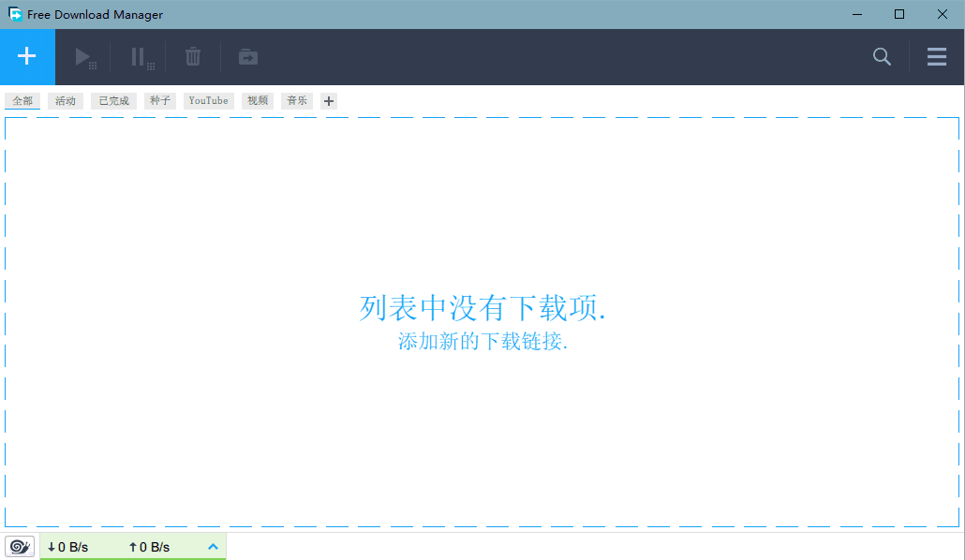Click the Free Download Manager title bar icon
965x560 pixels.
coord(13,14)
